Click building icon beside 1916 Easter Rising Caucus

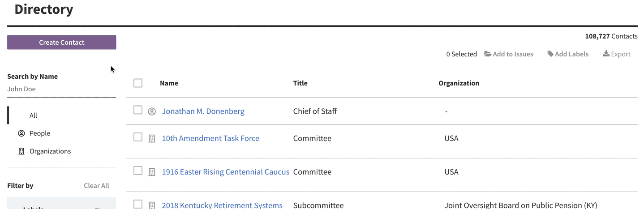(152, 172)
